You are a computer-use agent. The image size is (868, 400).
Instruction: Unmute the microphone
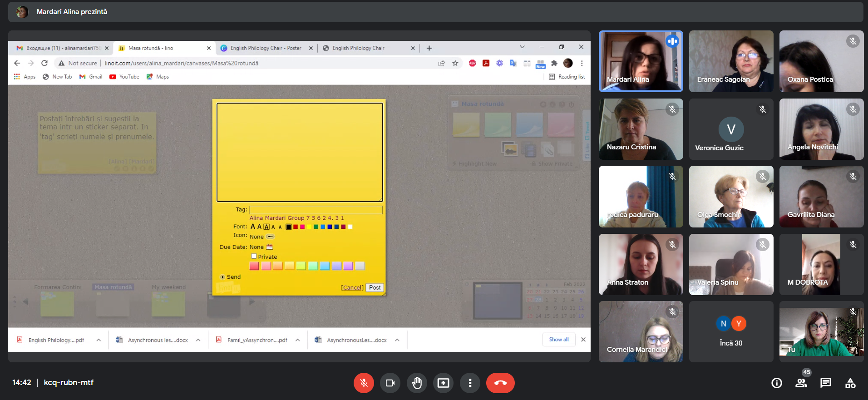[x=364, y=383]
